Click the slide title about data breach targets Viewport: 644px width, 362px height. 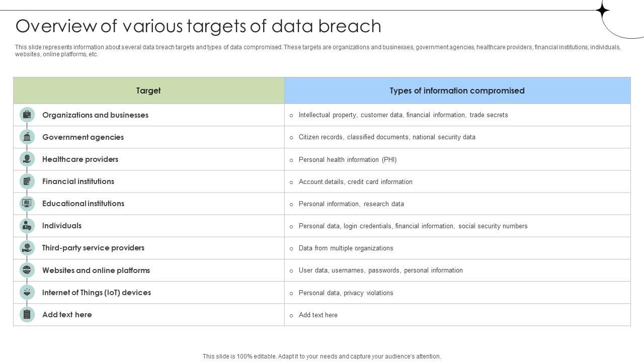pos(198,26)
